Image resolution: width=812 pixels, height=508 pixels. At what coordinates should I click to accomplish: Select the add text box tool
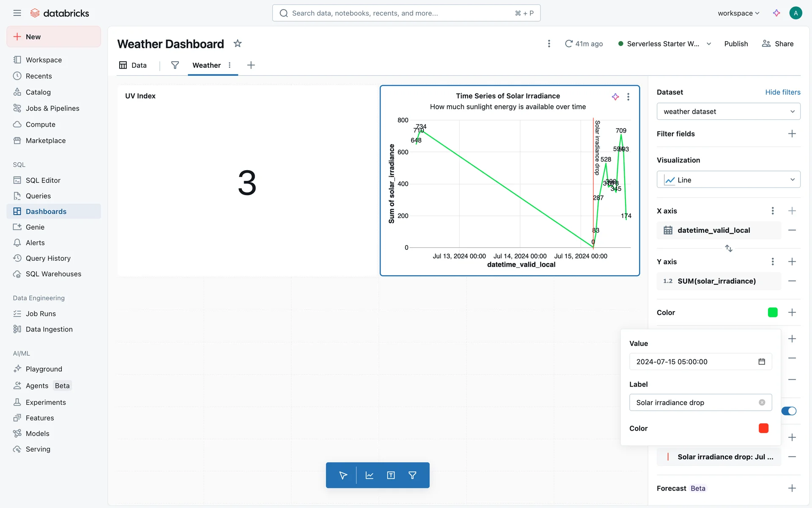(x=391, y=475)
